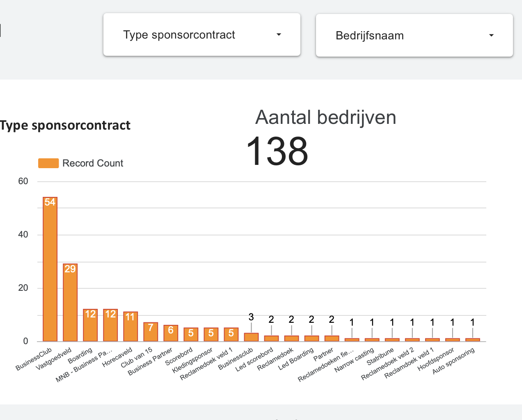Click the Businessclub bar with value 3
The height and width of the screenshot is (420, 522).
click(x=251, y=337)
